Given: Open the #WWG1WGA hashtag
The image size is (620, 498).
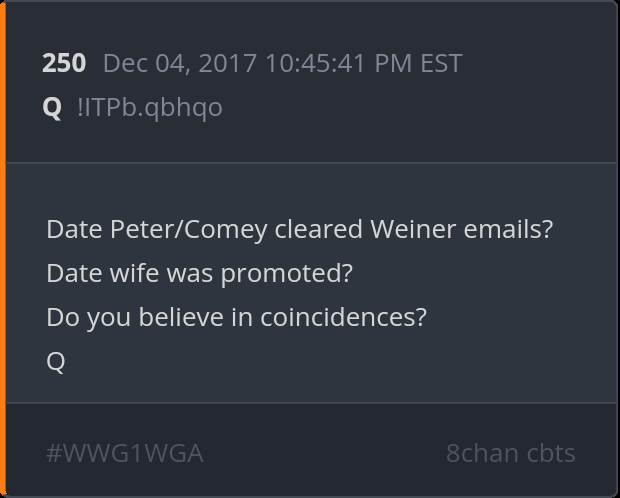Looking at the screenshot, I should point(125,453).
